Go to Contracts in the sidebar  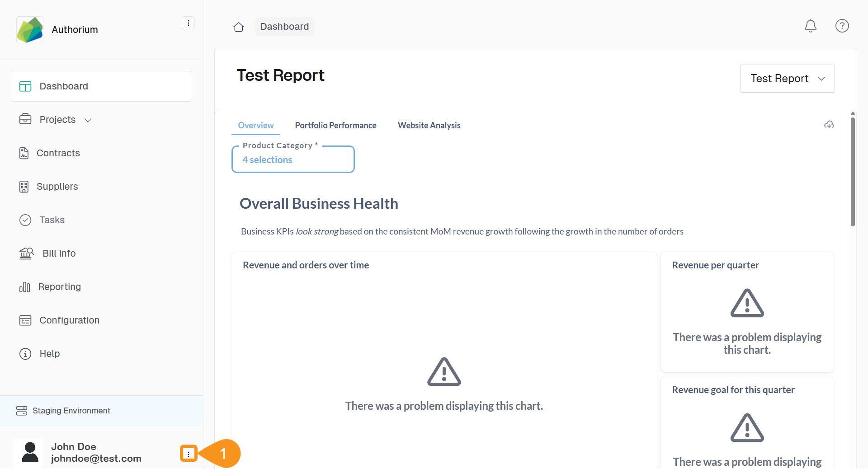(x=58, y=153)
